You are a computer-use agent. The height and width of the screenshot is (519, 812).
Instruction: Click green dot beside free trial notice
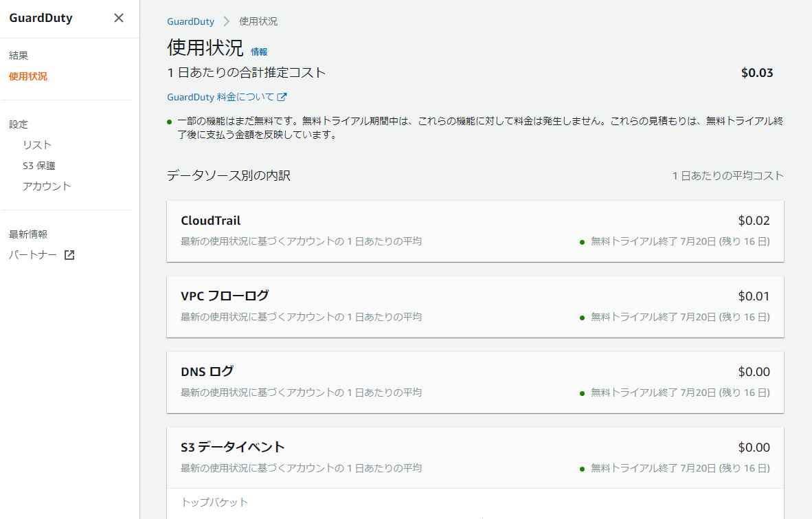coord(170,122)
